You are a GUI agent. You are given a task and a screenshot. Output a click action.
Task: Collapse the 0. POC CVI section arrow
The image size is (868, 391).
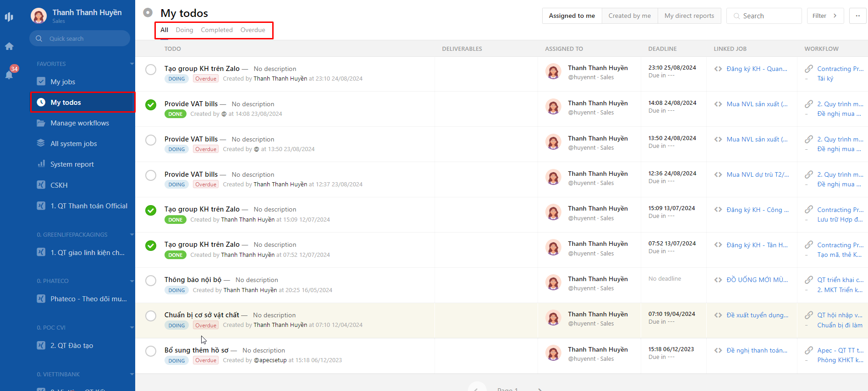coord(132,327)
